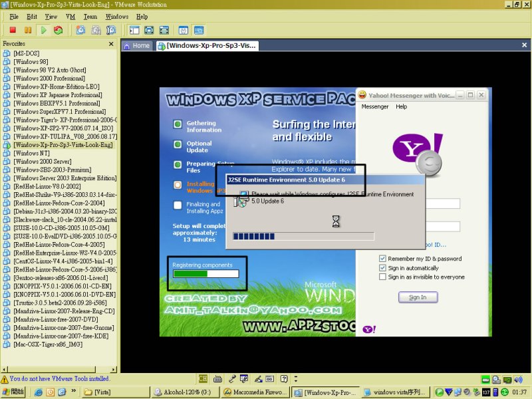Image resolution: width=532 pixels, height=399 pixels.
Task: Switch to the Home tab
Action: 137,45
